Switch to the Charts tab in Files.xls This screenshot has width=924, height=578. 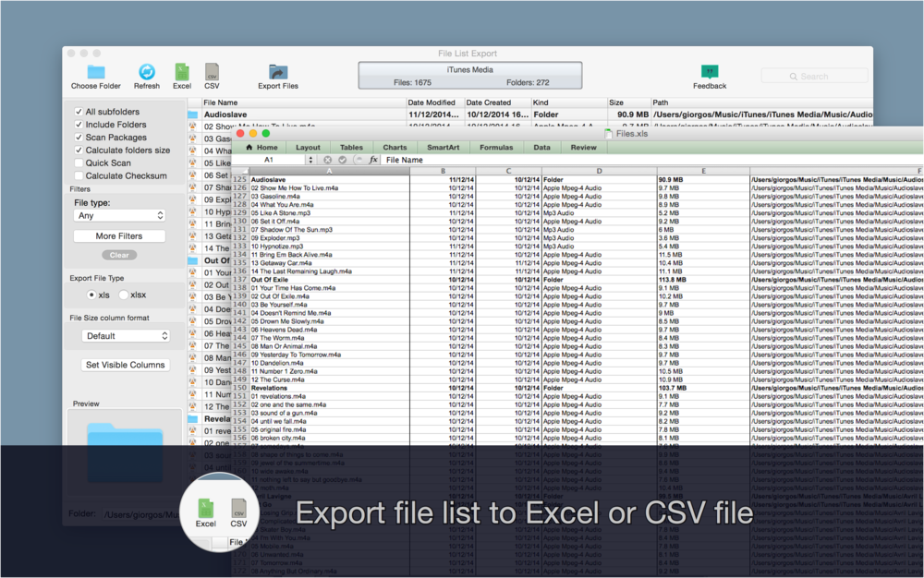[395, 146]
